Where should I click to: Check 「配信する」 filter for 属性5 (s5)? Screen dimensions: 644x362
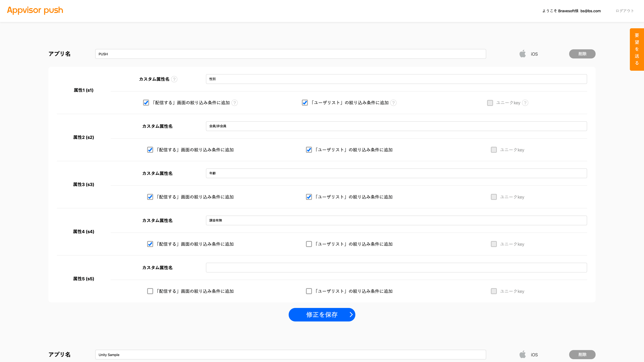150,291
